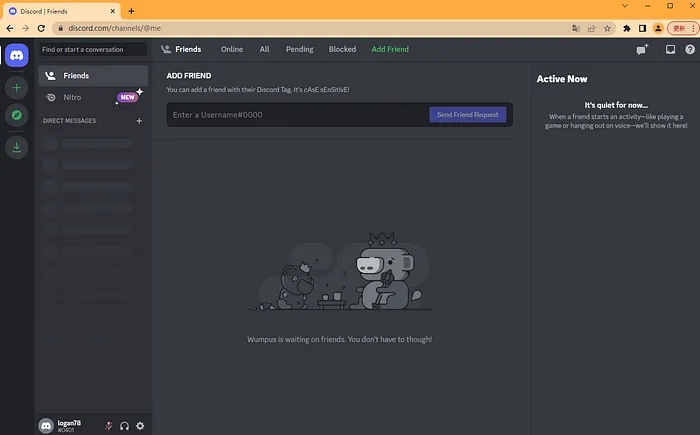The image size is (700, 435).
Task: Reload the Discord page
Action: pos(41,28)
